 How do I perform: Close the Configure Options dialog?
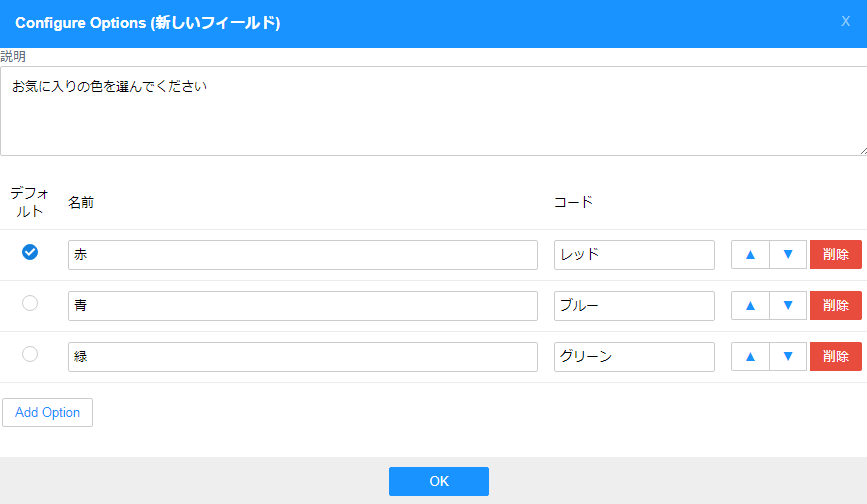(845, 22)
